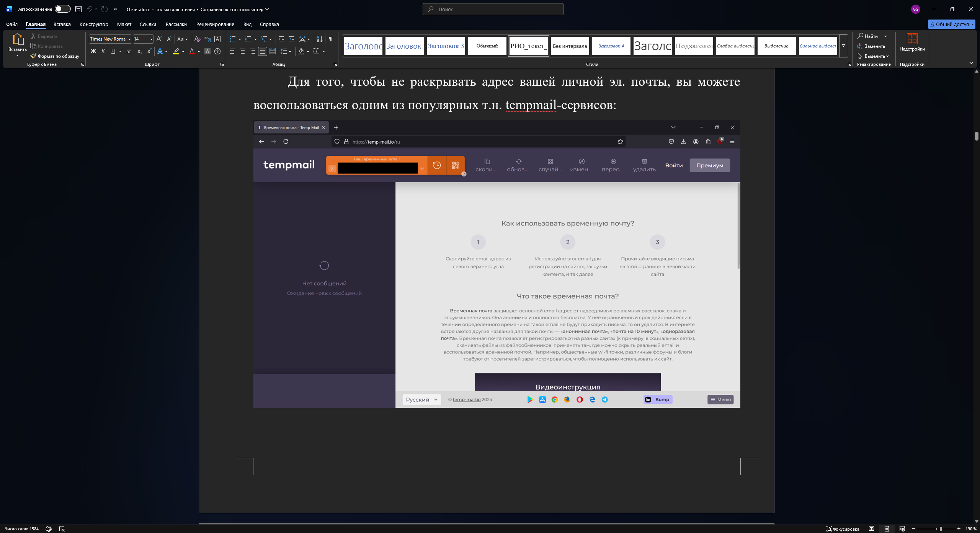Click the save disk icon in title bar
This screenshot has width=980, height=533.
point(78,9)
